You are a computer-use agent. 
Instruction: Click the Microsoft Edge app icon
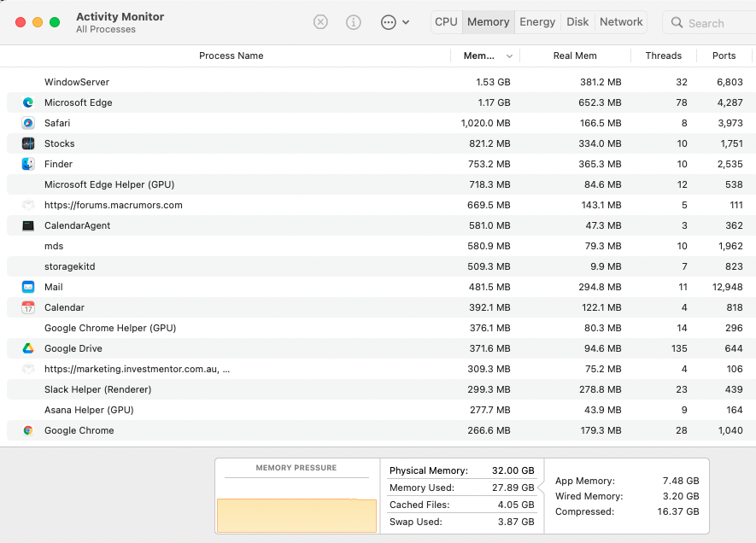pyautogui.click(x=28, y=102)
